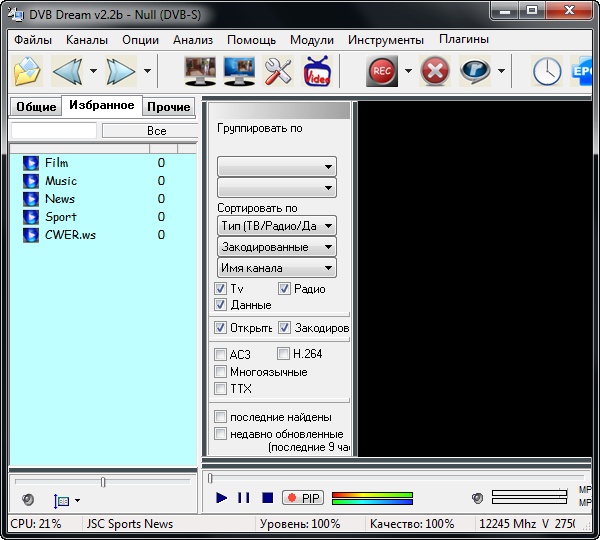
Task: Open the first Группировать по dropdown
Action: [x=277, y=167]
